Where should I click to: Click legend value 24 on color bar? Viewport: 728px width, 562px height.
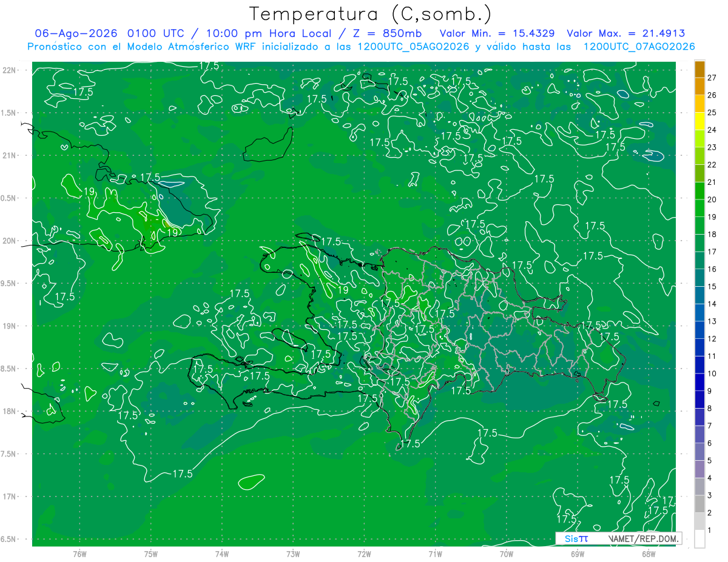712,130
